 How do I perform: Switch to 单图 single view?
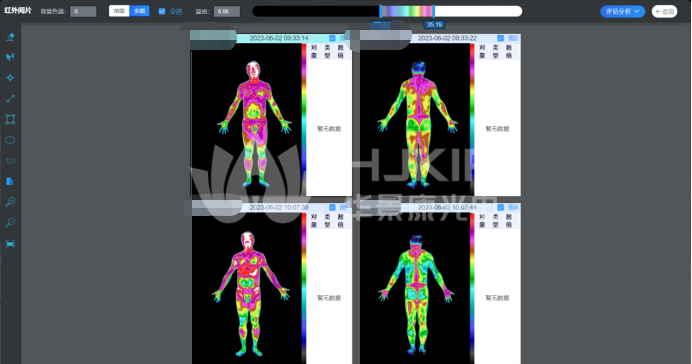click(119, 11)
